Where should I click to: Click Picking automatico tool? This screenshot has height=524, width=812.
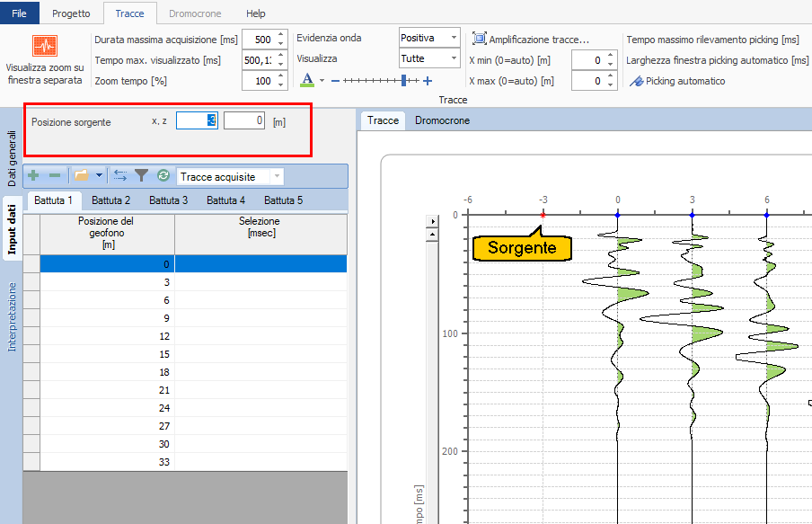point(678,81)
